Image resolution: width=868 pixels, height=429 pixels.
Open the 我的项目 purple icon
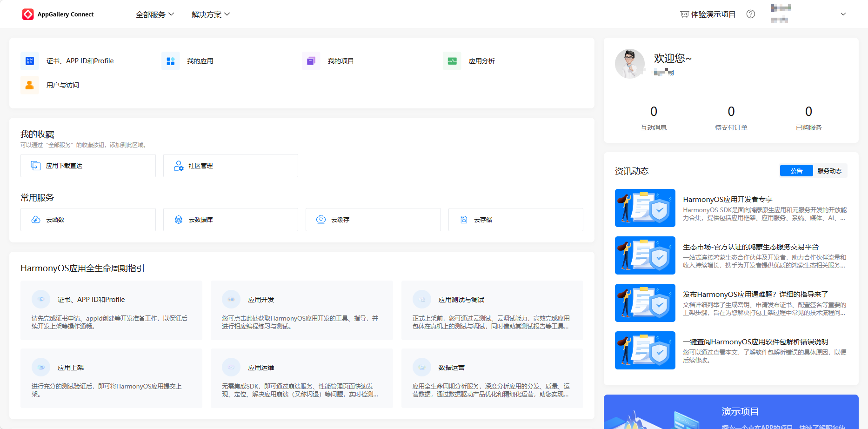(311, 61)
